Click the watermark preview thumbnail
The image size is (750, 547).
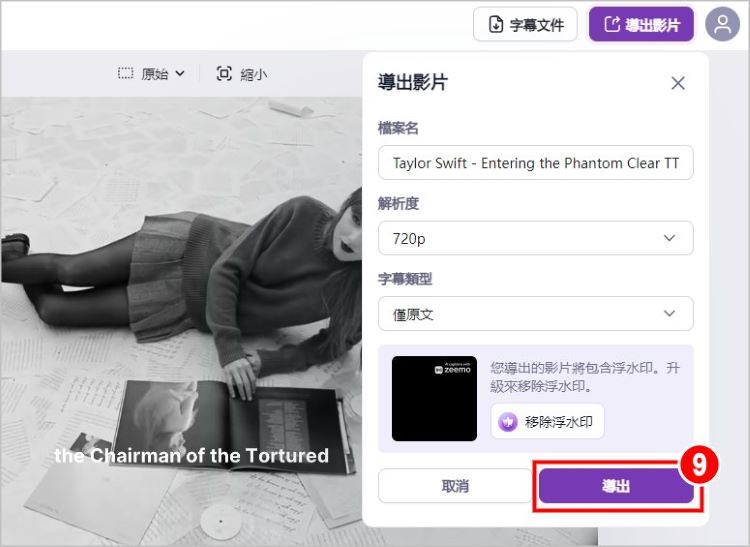point(434,398)
